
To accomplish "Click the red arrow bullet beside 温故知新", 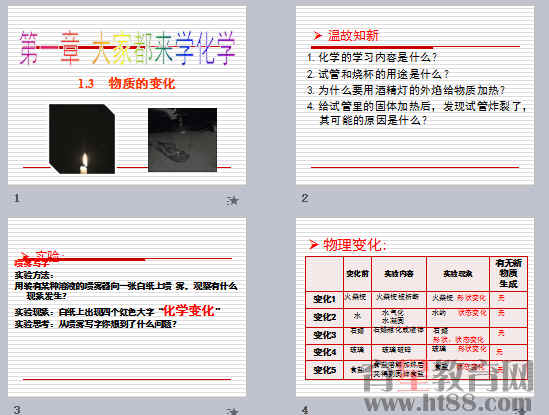I will [318, 35].
